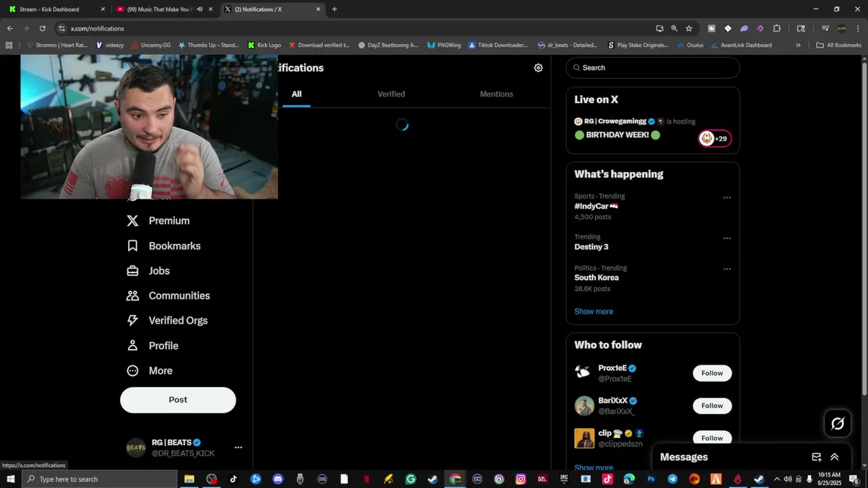868x488 pixels.
Task: Close the Notifications / X browser tab
Action: tap(318, 9)
